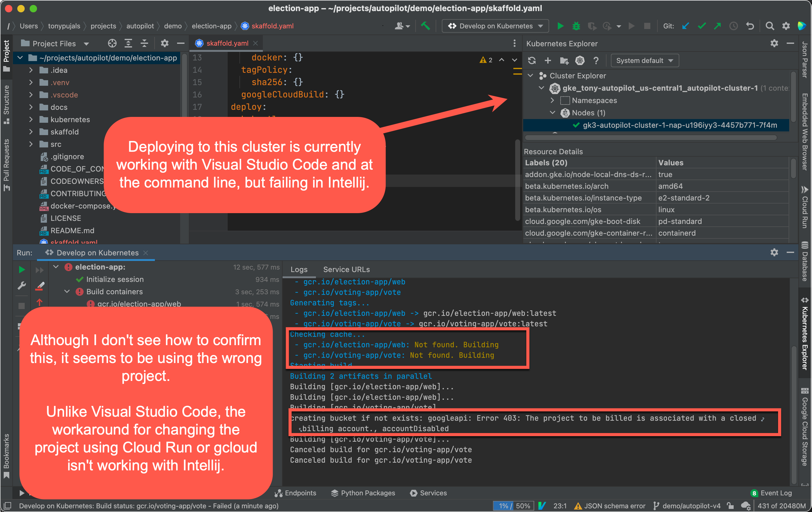Commit changes using the Git checkmark icon
The image size is (812, 512).
click(x=701, y=26)
